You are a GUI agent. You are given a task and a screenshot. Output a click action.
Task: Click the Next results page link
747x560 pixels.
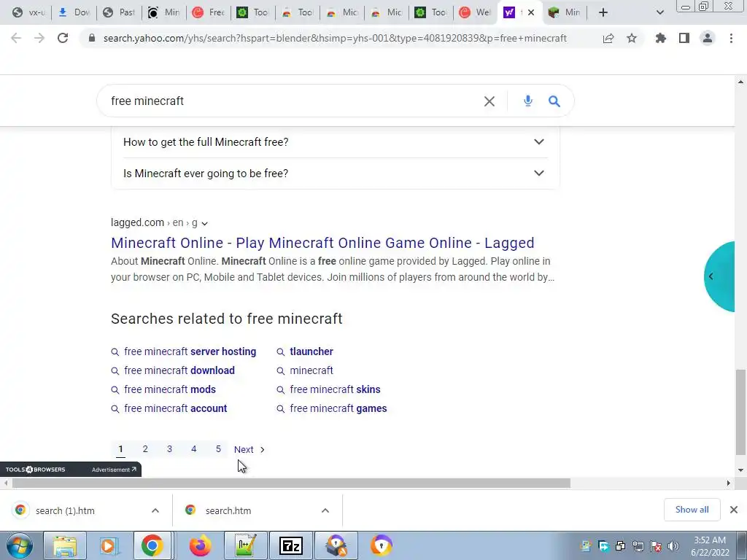click(249, 449)
